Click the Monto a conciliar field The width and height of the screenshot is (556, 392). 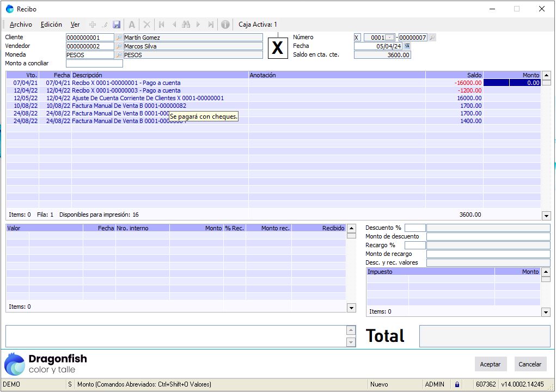tap(94, 64)
